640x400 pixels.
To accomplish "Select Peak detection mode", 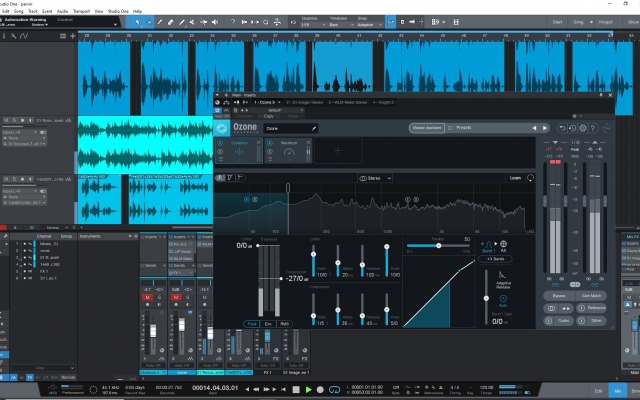I will [x=252, y=324].
